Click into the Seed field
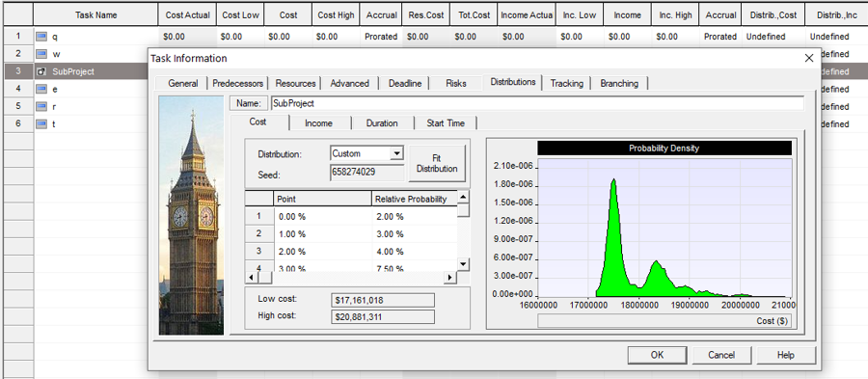This screenshot has height=379, width=868. click(367, 172)
